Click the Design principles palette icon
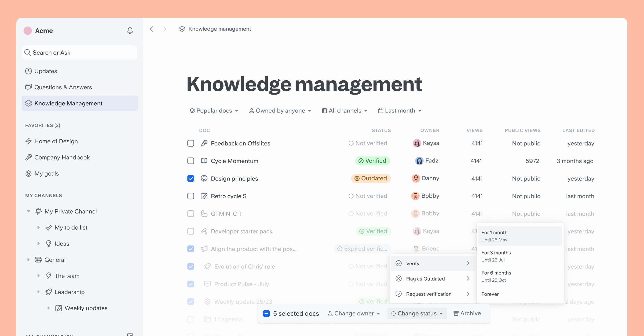Viewport: 644px width, 336px height. 204,178
